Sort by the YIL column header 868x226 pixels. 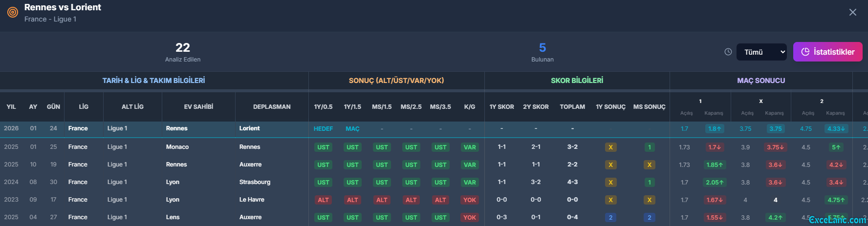11,107
